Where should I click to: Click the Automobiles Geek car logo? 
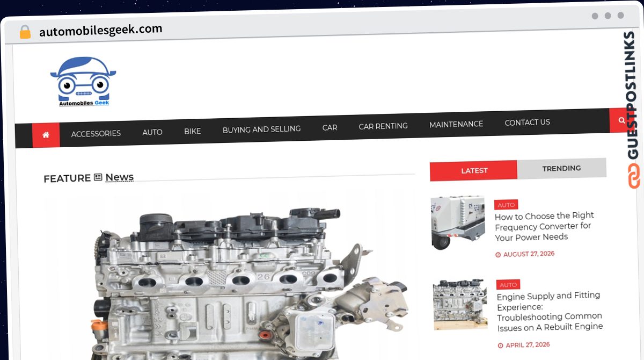pos(83,82)
